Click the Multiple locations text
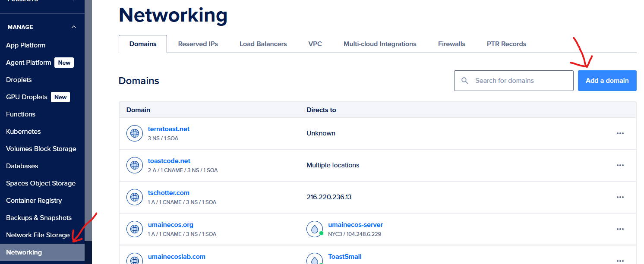Viewport: 644px width, 264px height. click(x=333, y=165)
